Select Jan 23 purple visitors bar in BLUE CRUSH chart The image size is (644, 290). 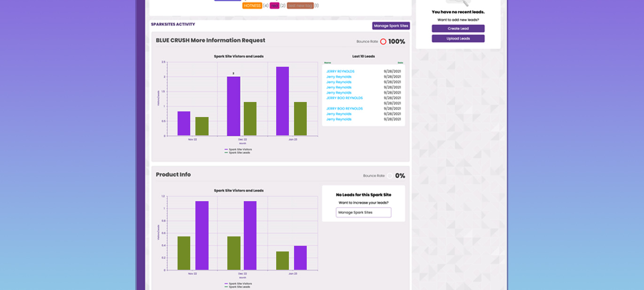click(283, 101)
